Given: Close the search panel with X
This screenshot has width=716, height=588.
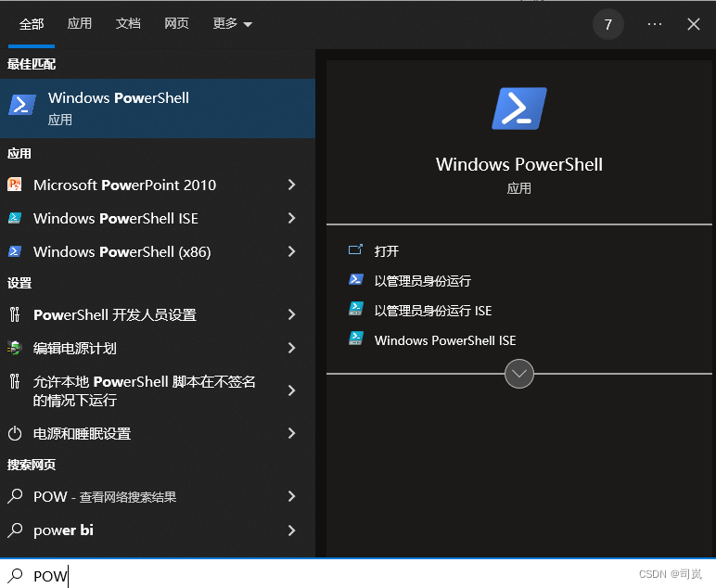Looking at the screenshot, I should pos(694,24).
